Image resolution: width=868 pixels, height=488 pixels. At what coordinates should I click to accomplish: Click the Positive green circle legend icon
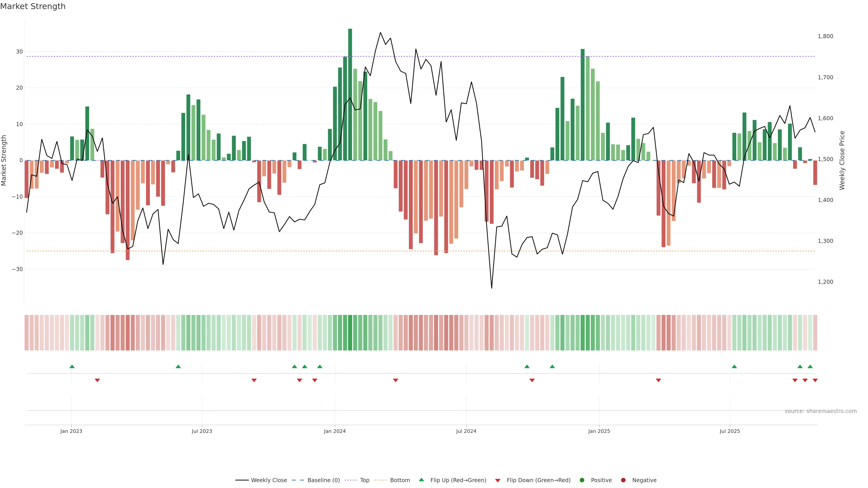tap(582, 480)
